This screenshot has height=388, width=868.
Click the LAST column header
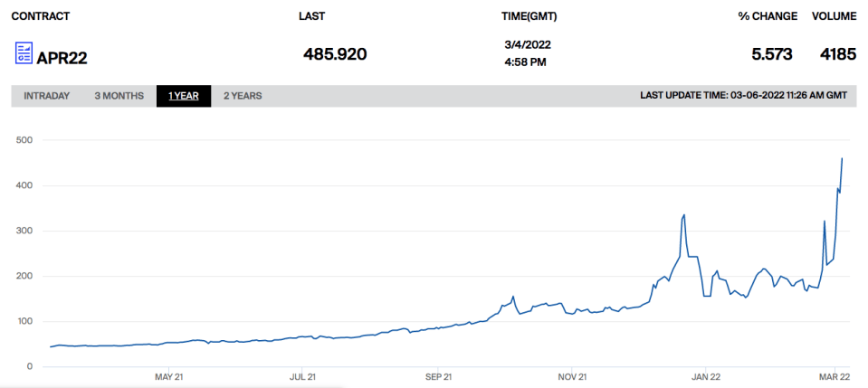pyautogui.click(x=311, y=16)
